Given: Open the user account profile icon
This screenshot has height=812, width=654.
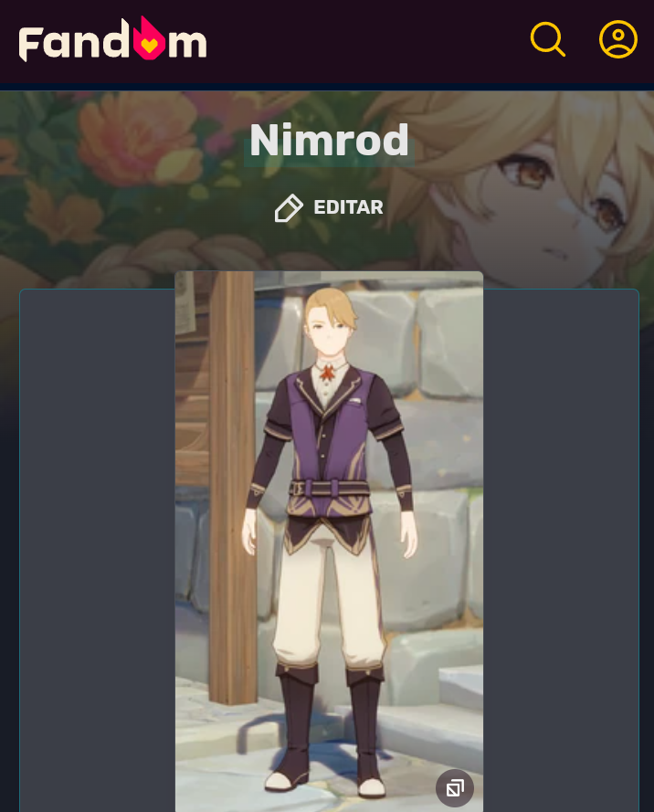Looking at the screenshot, I should pos(618,39).
